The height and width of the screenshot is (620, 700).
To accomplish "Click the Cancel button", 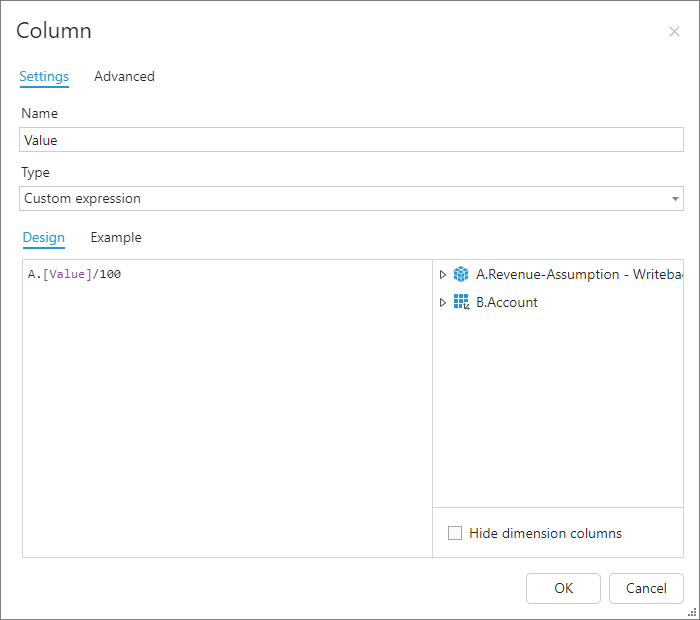I will click(646, 588).
